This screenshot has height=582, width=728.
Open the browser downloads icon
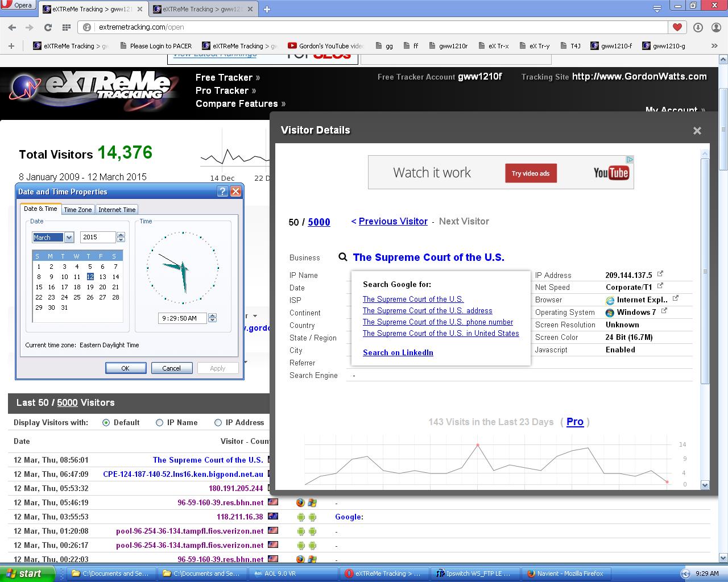698,27
